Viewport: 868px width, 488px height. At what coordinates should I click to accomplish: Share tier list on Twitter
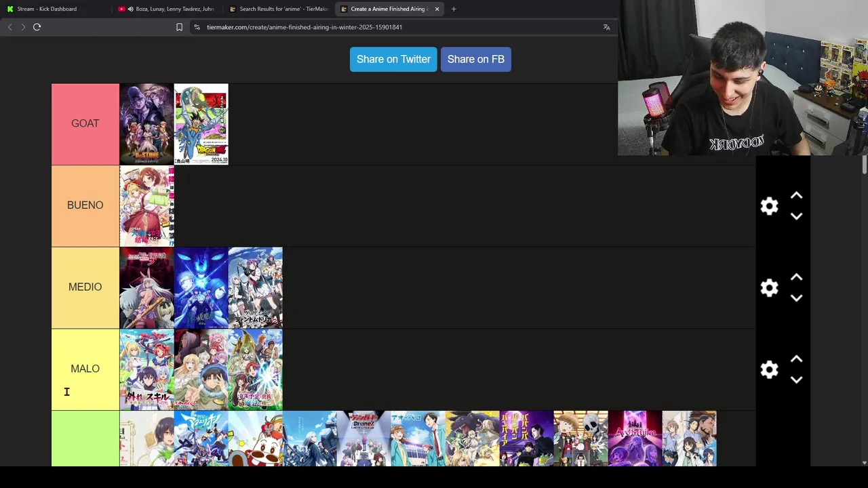click(393, 59)
